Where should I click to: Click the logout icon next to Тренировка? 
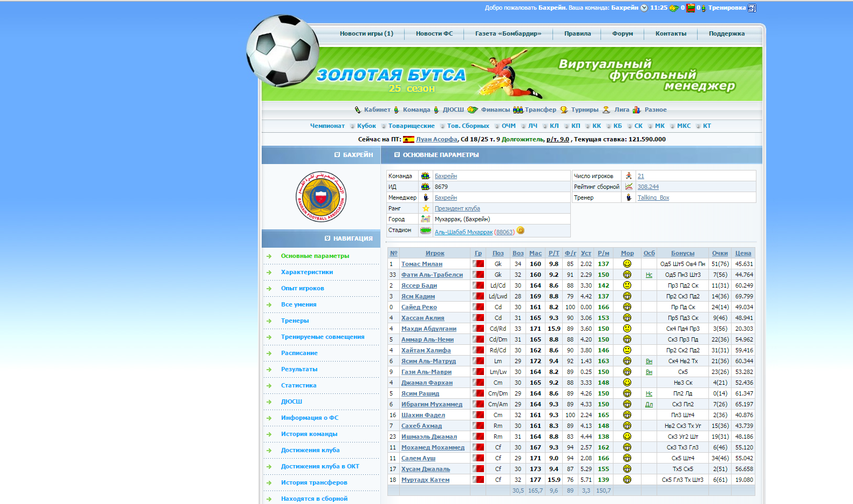[x=752, y=8]
